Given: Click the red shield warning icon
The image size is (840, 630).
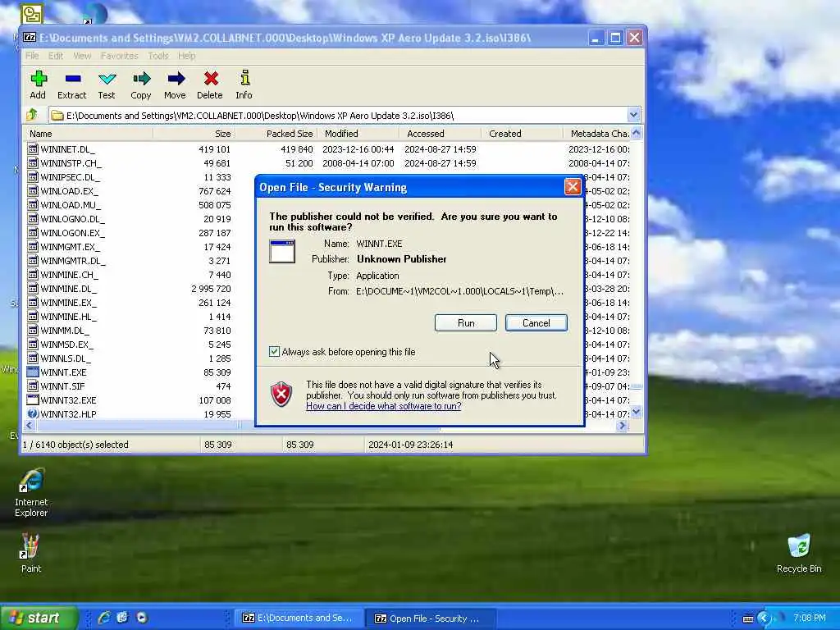Looking at the screenshot, I should [281, 395].
